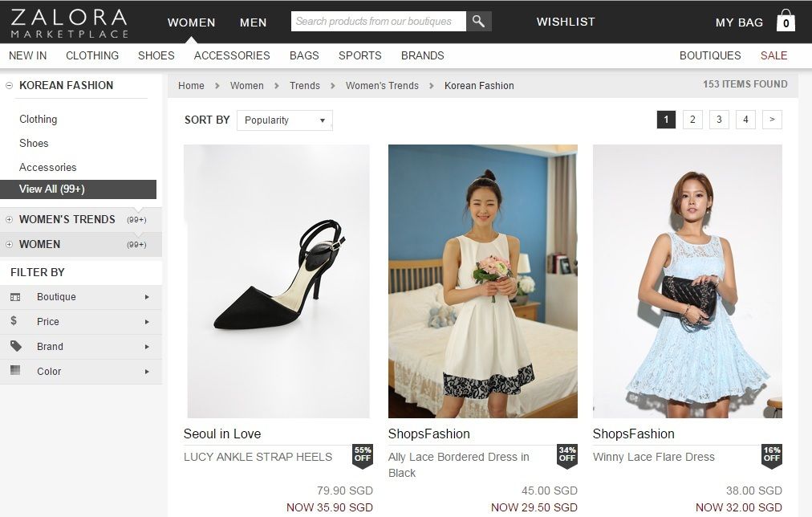Expand the Price filter arrow
This screenshot has width=812, height=517.
coord(147,322)
